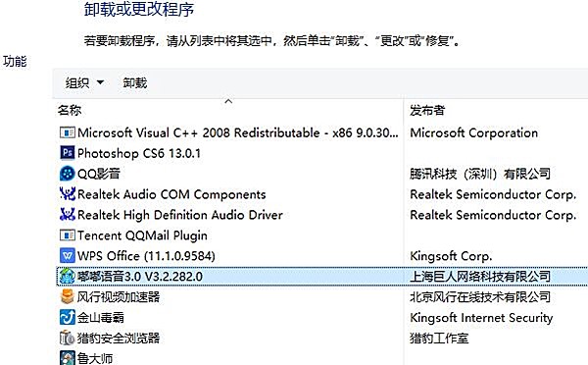This screenshot has height=365, width=588.
Task: Click the Realtek Audio COM Components icon
Action: [67, 194]
